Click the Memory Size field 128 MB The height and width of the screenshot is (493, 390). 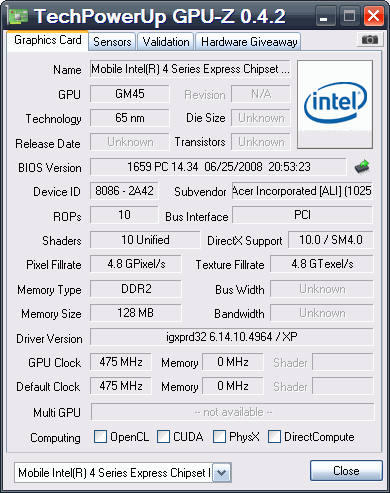click(136, 313)
